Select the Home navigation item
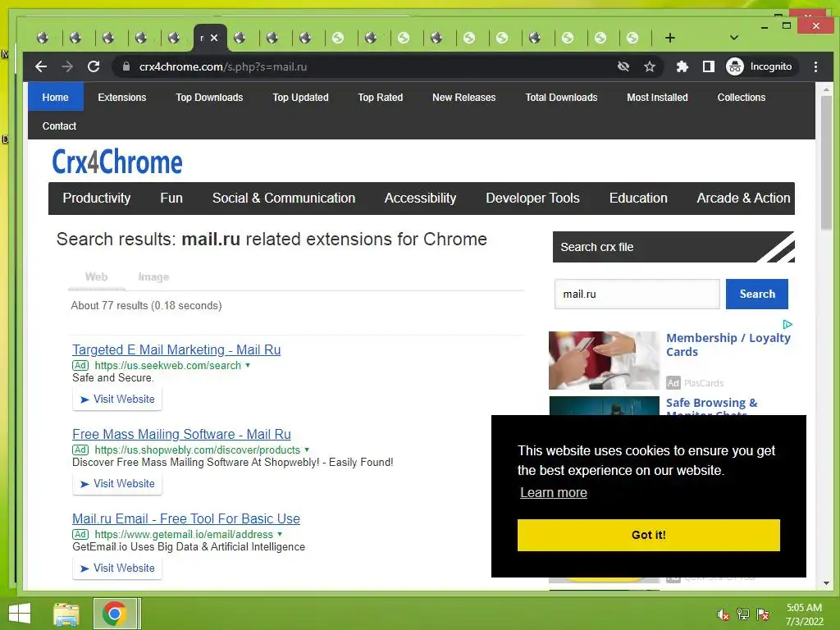 [55, 97]
